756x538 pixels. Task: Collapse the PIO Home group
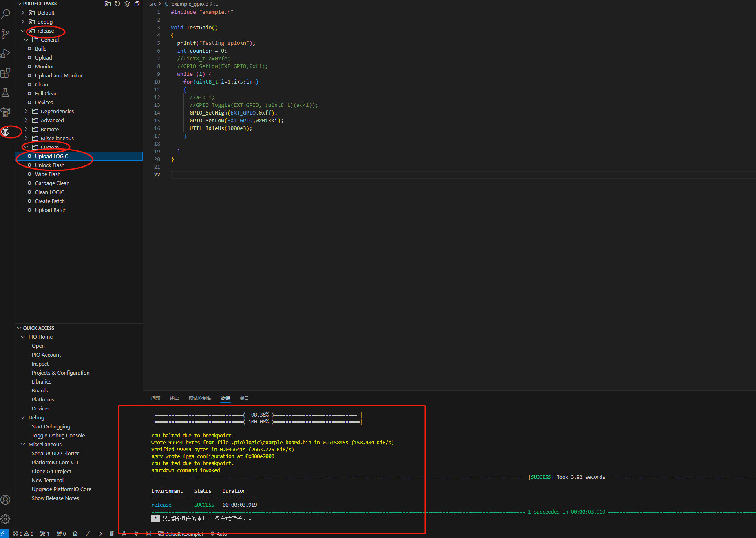point(23,337)
